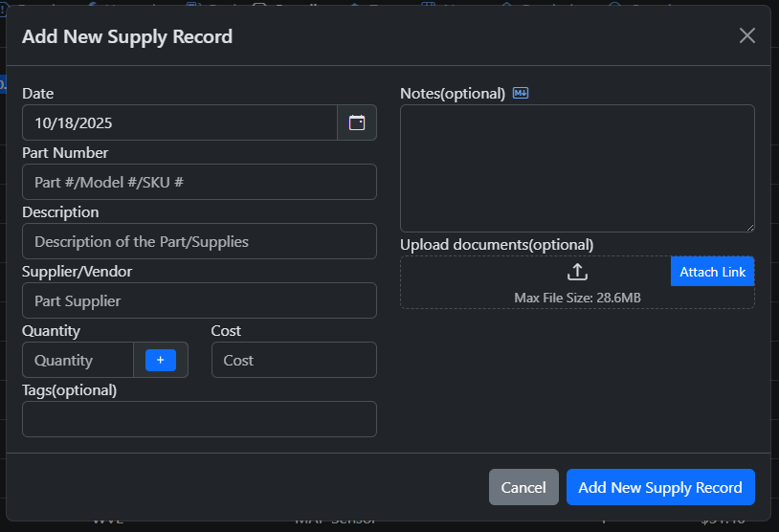Click the Notes box resize grip

tap(749, 226)
